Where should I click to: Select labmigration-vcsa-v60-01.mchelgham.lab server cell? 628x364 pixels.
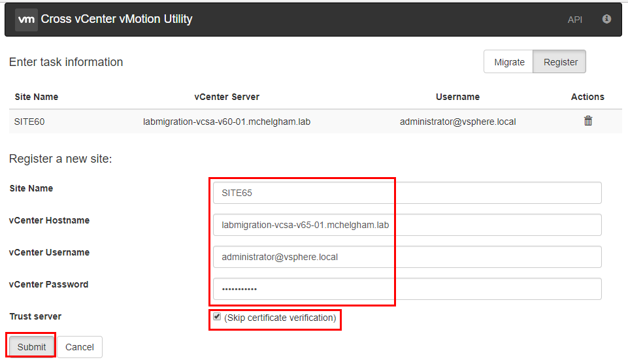click(227, 122)
